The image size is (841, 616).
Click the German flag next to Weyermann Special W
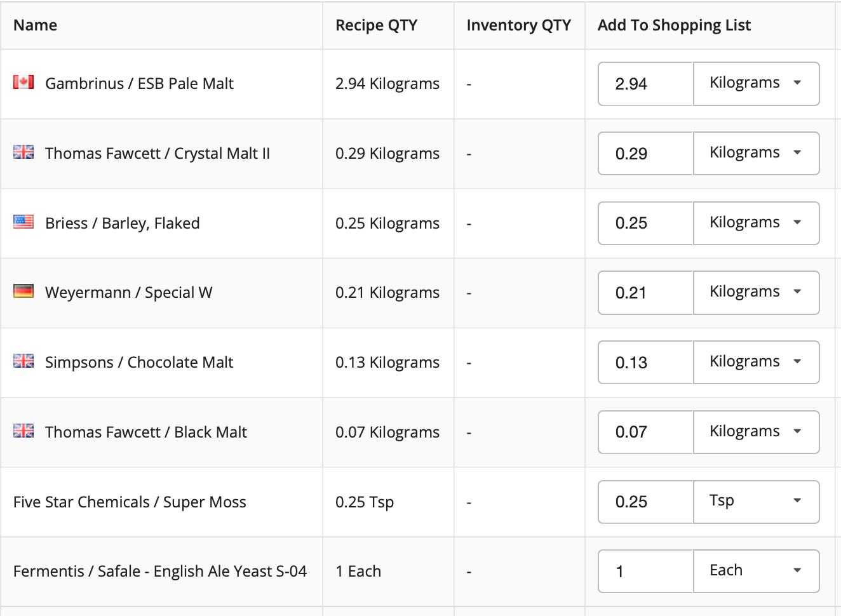point(24,291)
